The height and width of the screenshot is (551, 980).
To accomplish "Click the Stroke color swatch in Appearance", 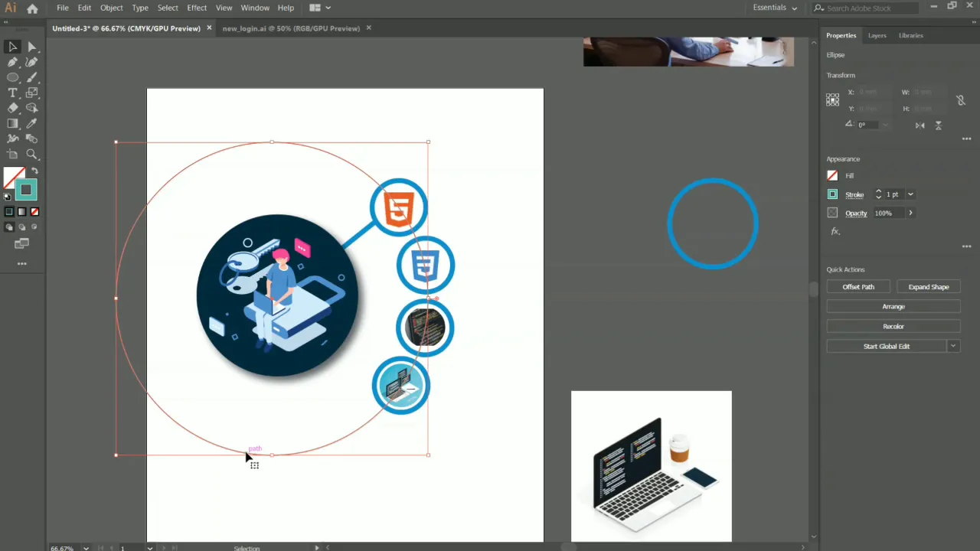I will click(832, 194).
